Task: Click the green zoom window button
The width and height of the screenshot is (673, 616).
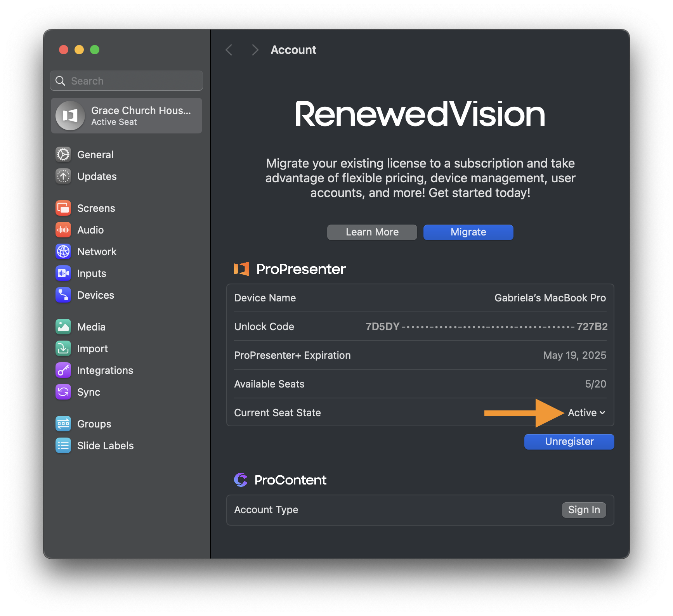Action: click(x=95, y=50)
